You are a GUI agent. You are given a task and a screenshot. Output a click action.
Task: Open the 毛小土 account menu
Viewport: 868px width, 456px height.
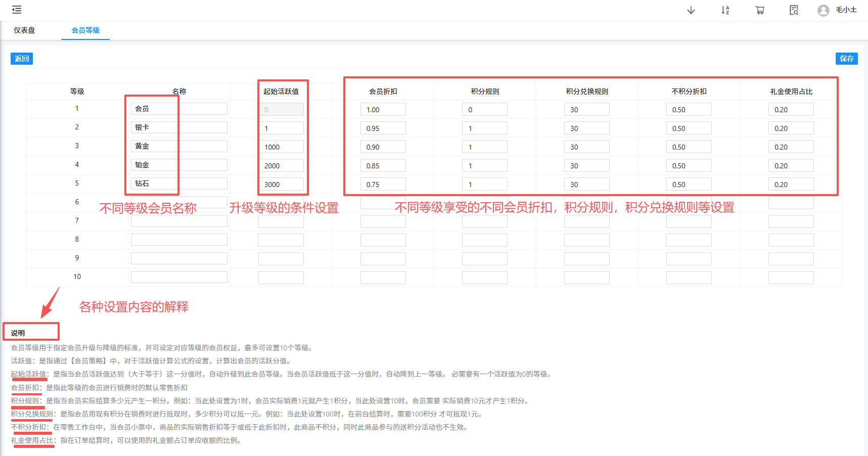(x=845, y=10)
